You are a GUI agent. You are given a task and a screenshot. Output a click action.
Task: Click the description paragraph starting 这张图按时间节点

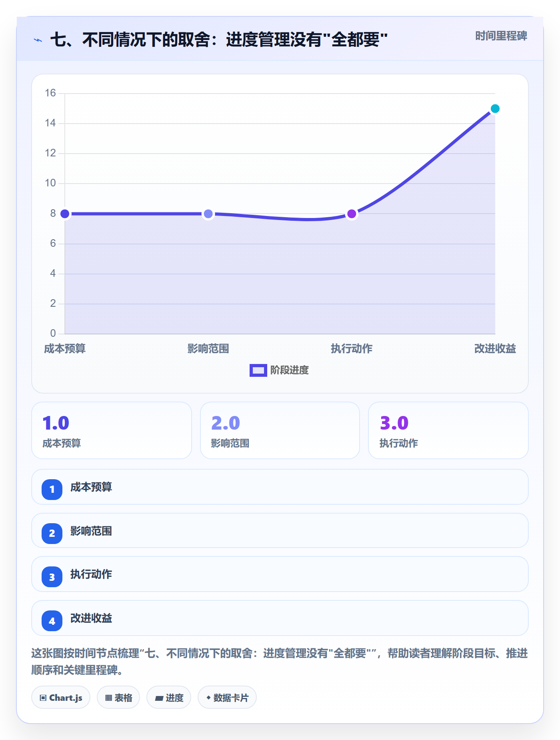click(280, 662)
